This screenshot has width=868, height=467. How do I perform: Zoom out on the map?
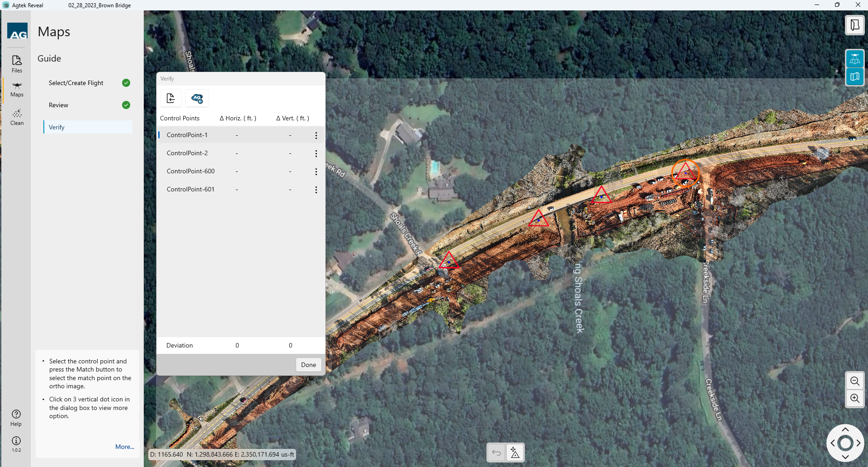pyautogui.click(x=854, y=381)
